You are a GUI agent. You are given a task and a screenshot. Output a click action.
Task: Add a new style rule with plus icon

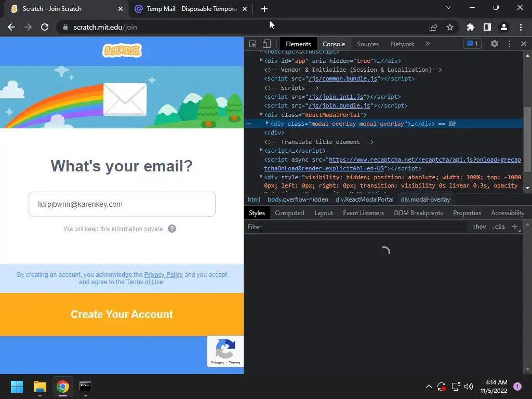click(x=515, y=227)
